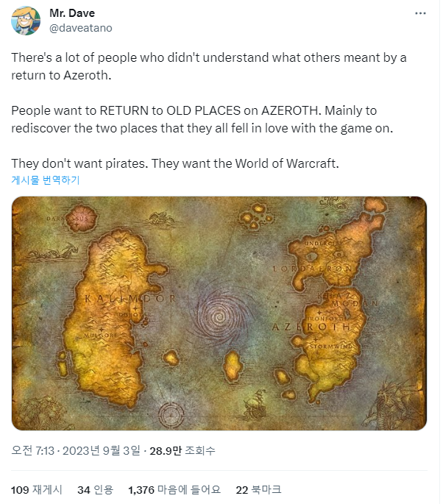This screenshot has height=504, width=443.
Task: Visit the @daveatano handle link
Action: click(x=81, y=28)
